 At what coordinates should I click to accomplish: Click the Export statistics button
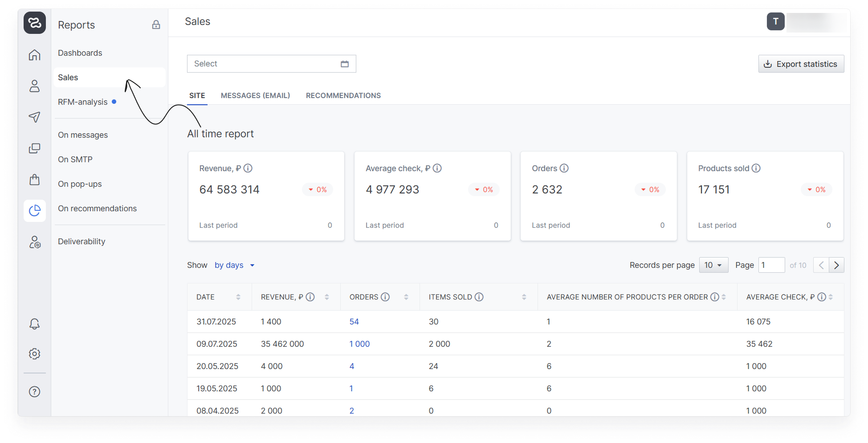pyautogui.click(x=801, y=64)
